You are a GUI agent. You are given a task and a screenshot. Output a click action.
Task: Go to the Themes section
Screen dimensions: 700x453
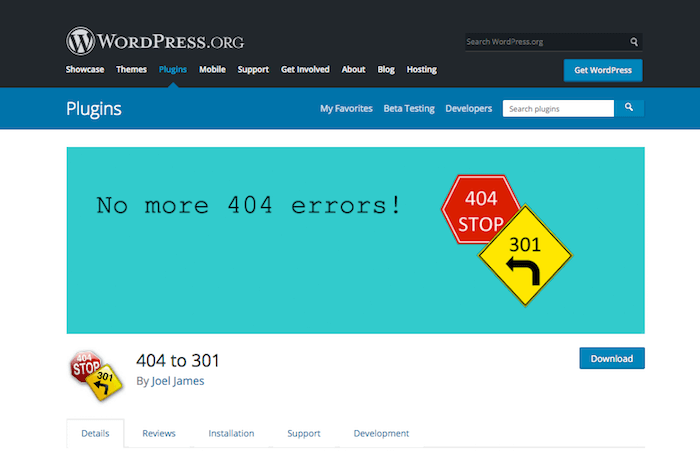131,69
